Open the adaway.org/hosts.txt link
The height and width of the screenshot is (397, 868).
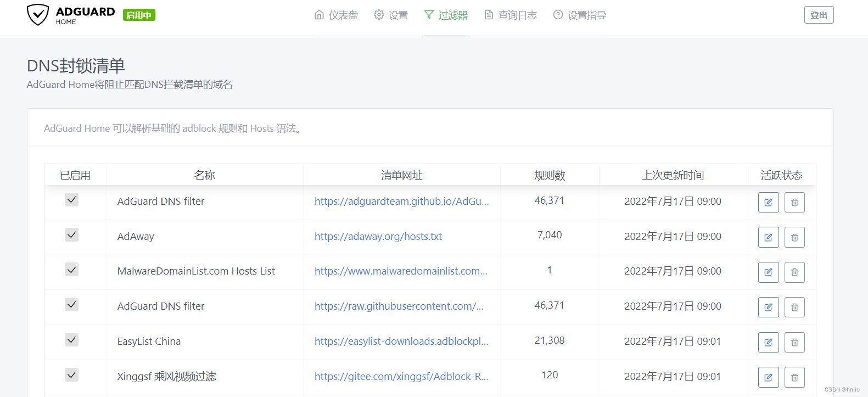[x=378, y=237]
